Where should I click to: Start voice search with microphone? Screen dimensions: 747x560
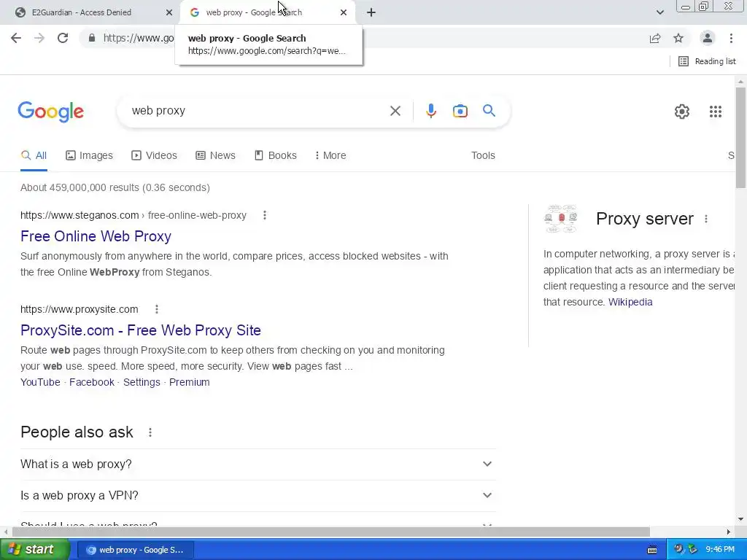(x=430, y=111)
